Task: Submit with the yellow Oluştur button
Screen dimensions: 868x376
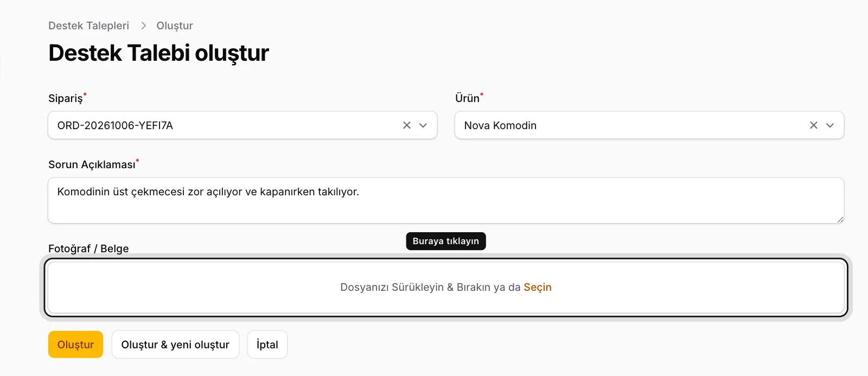Action: tap(75, 345)
